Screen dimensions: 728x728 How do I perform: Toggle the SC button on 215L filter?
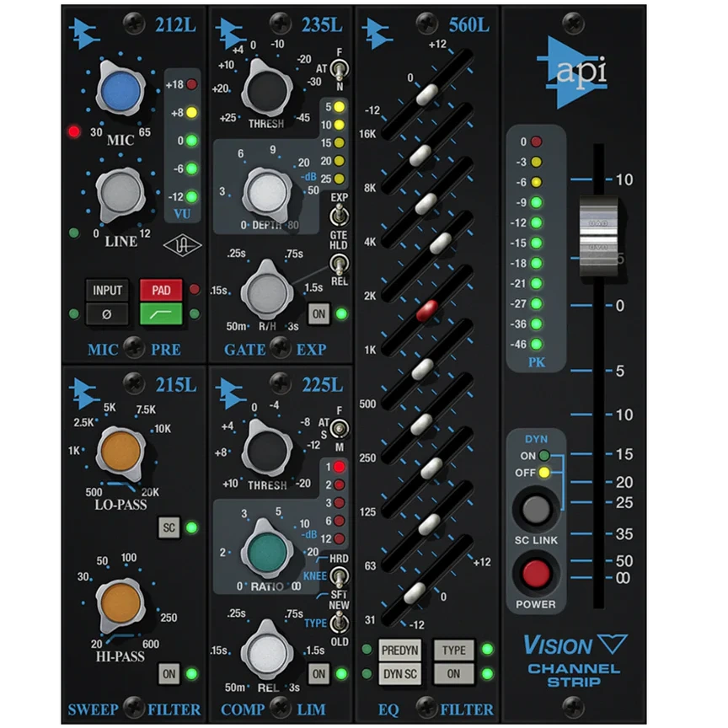pos(169,528)
